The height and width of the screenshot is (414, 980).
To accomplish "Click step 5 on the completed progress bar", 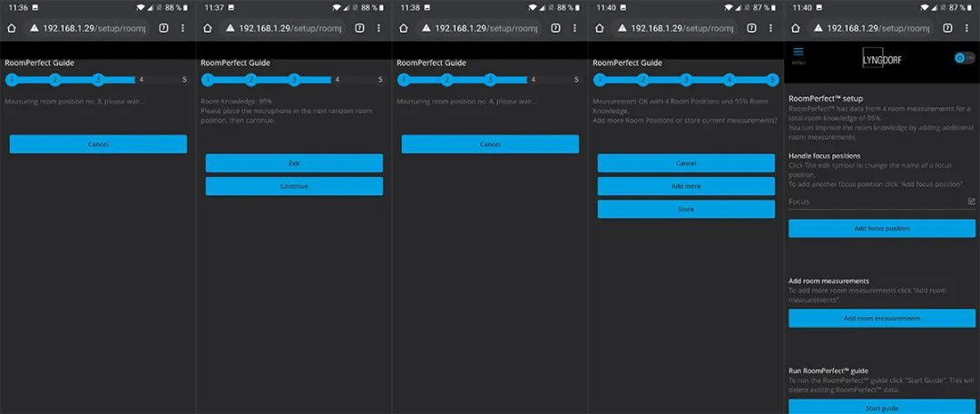I will pos(772,80).
